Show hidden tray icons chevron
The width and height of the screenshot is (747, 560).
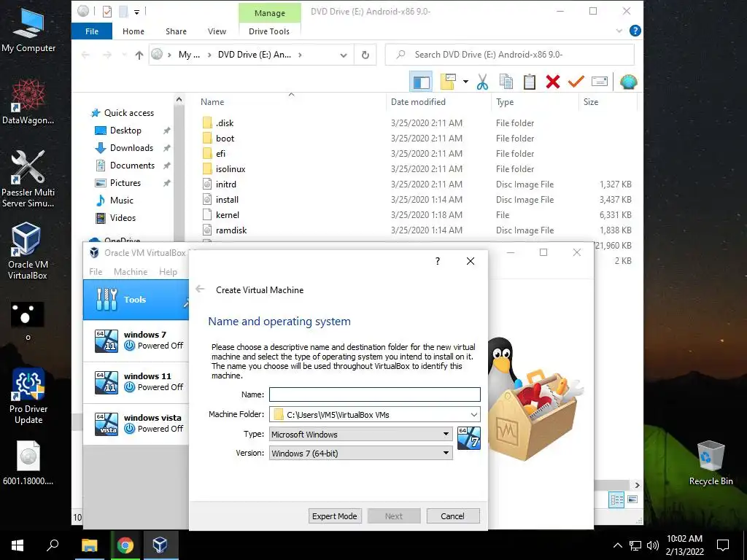(x=617, y=545)
